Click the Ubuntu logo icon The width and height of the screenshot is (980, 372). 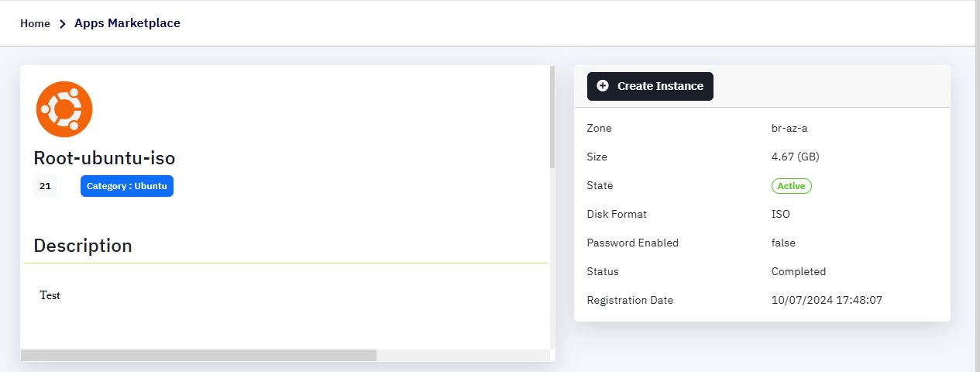tap(64, 109)
